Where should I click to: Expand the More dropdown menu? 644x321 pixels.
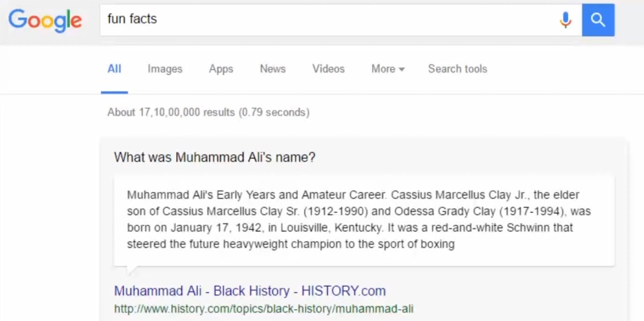coord(383,69)
